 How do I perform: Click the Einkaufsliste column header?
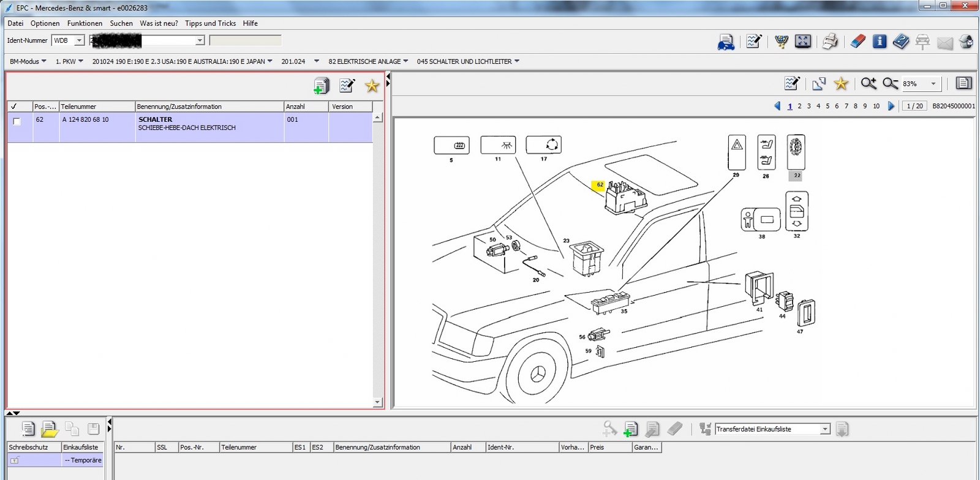(83, 448)
